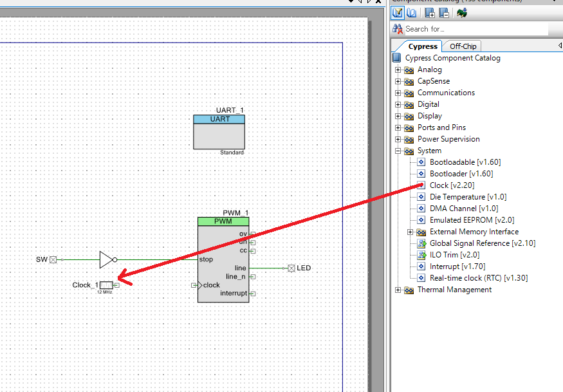The height and width of the screenshot is (392, 563).
Task: Select 'DMA Channel [v1.0]' in the catalog
Action: (463, 209)
